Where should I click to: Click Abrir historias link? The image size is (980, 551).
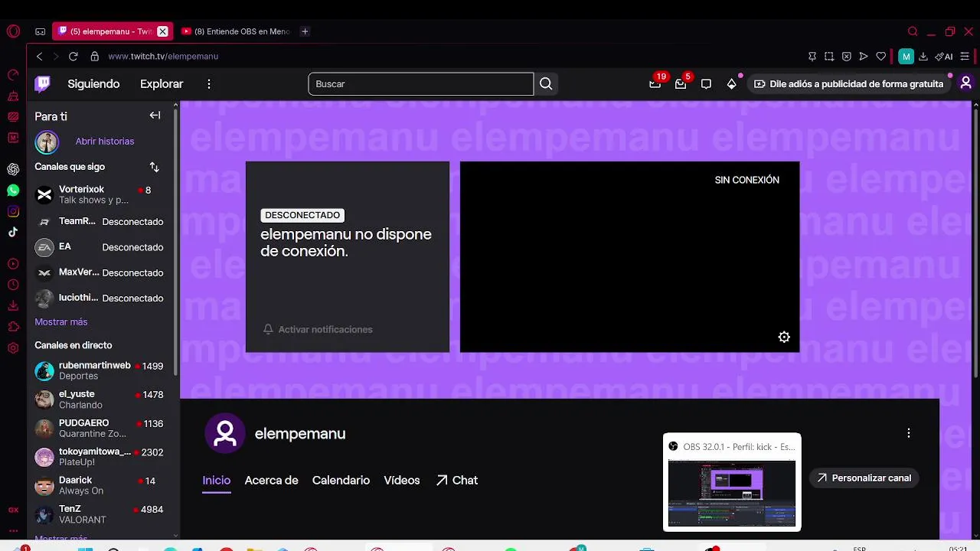click(x=105, y=142)
